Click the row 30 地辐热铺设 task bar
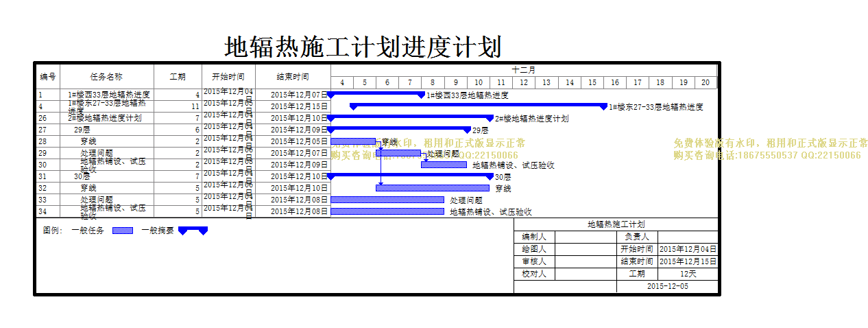The height and width of the screenshot is (328, 868). (444, 165)
